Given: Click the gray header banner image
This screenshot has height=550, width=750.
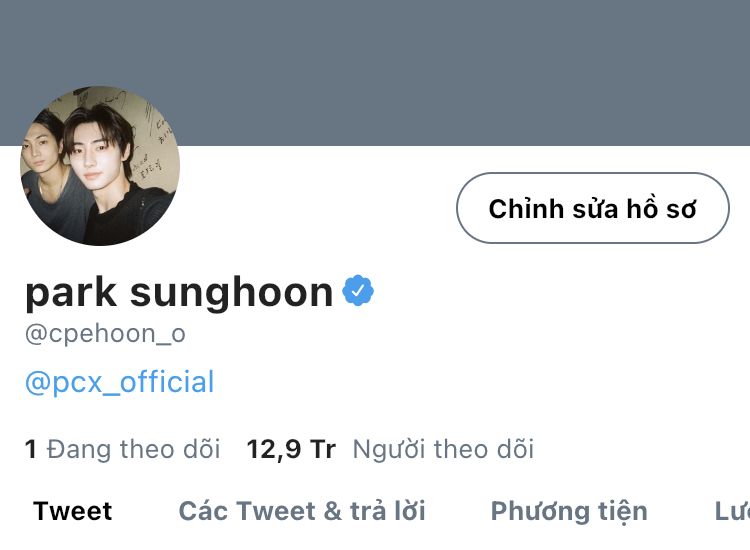Looking at the screenshot, I should coord(375,72).
